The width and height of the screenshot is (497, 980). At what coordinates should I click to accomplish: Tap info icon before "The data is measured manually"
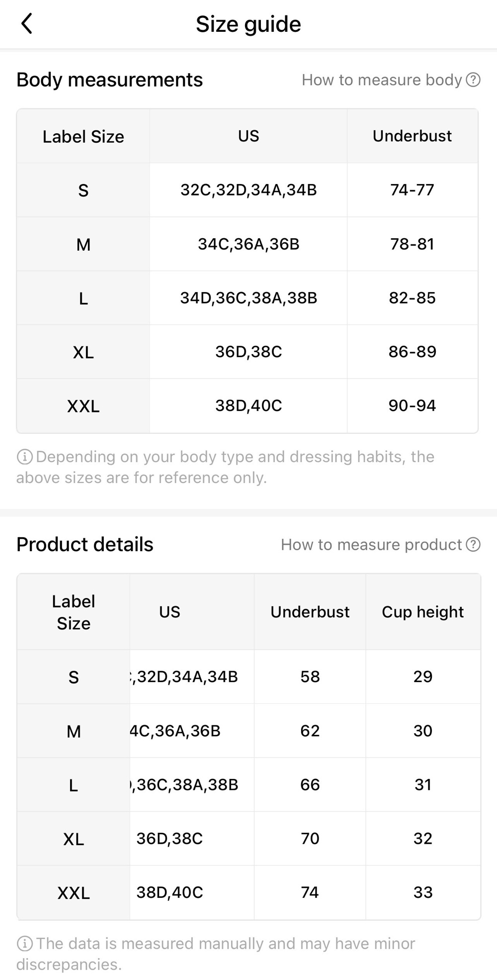point(24,943)
